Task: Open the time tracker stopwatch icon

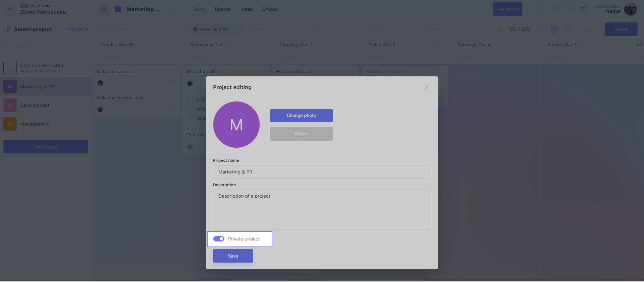Action: tap(542, 9)
